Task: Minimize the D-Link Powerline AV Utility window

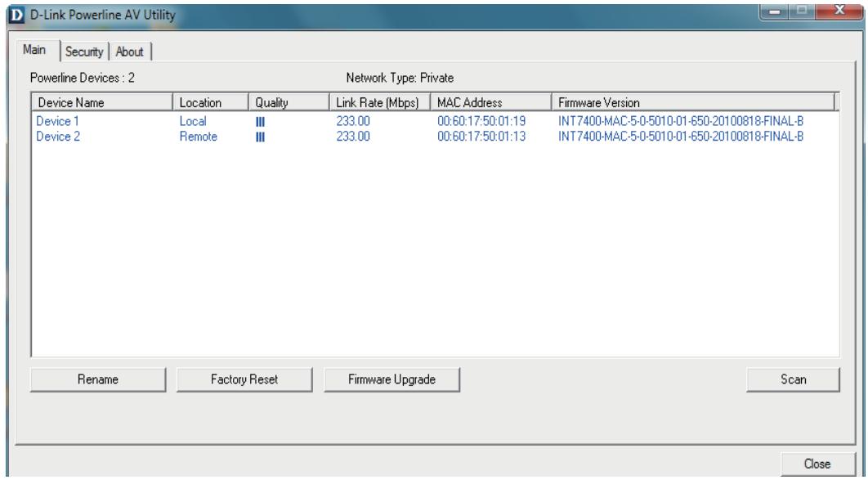Action: point(776,11)
